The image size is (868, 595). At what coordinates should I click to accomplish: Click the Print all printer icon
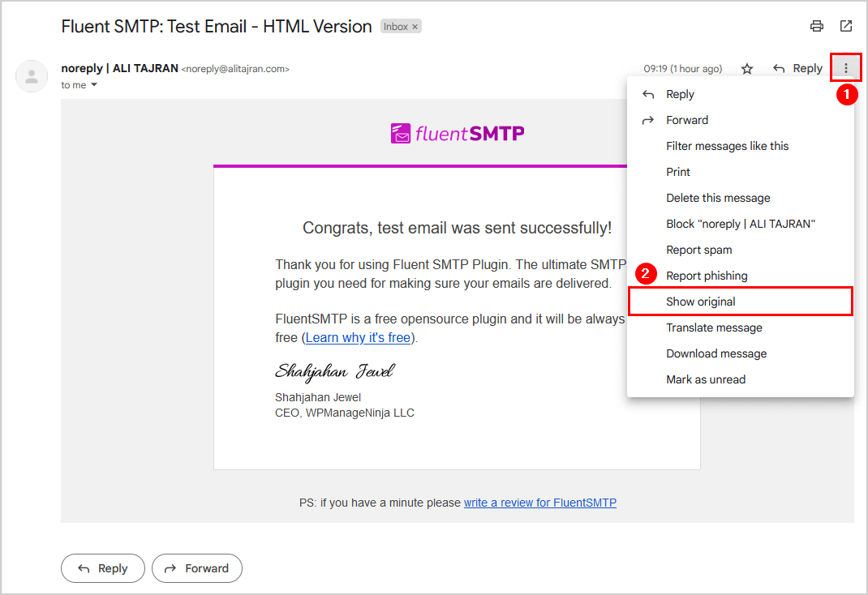pos(817,26)
